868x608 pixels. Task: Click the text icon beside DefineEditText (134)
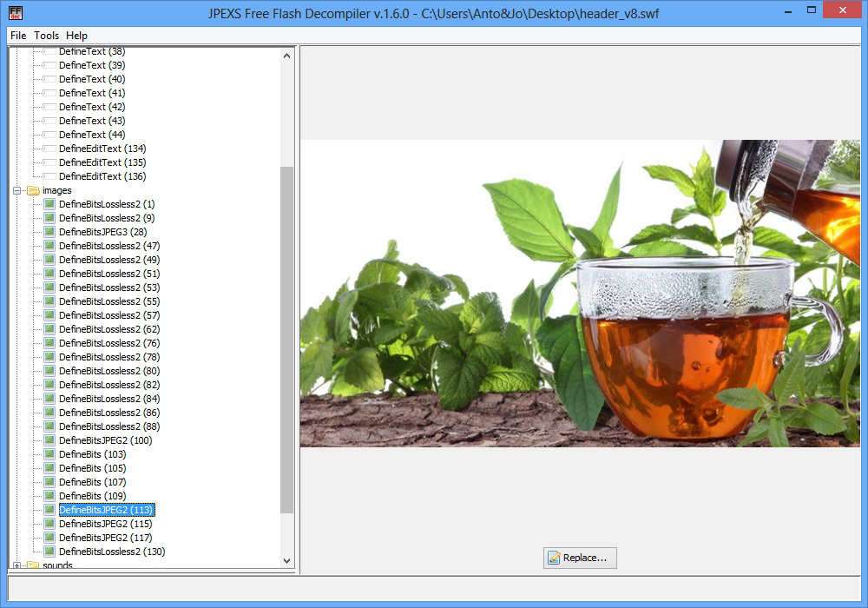click(x=49, y=149)
